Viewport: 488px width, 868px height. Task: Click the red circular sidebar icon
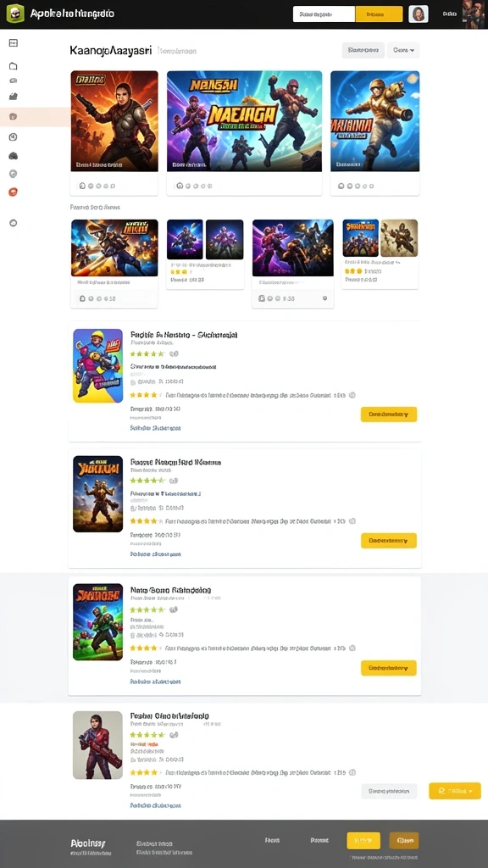14,192
